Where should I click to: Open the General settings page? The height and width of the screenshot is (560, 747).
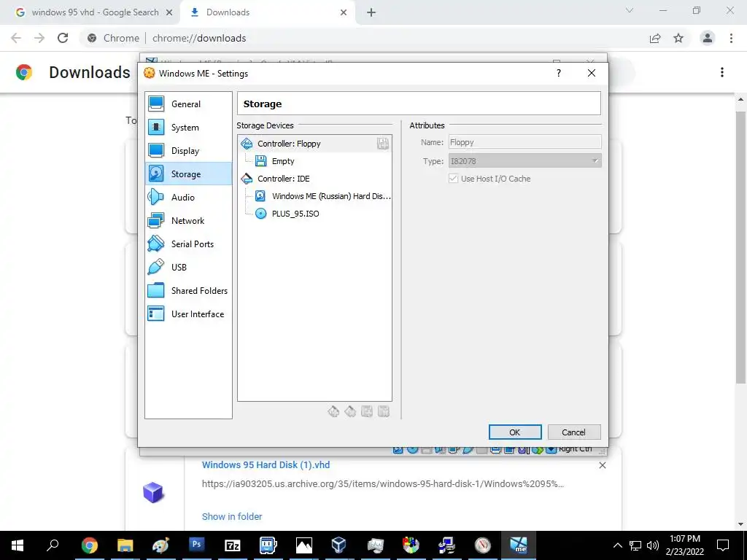188,104
